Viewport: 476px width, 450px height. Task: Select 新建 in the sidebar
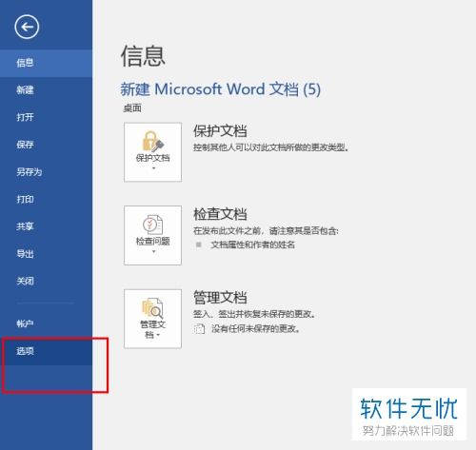coord(46,90)
